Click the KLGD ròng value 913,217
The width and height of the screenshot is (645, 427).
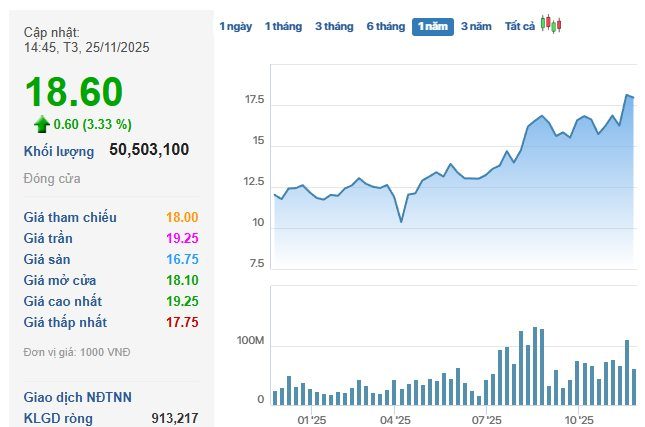(174, 417)
